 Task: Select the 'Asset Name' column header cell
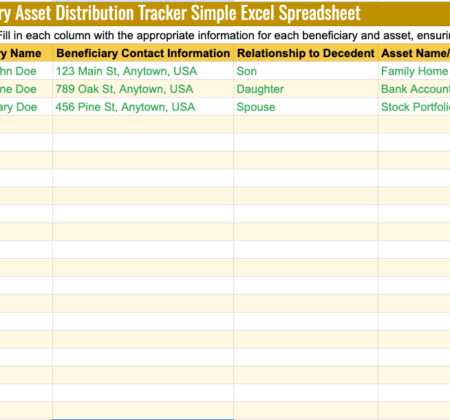[414, 53]
